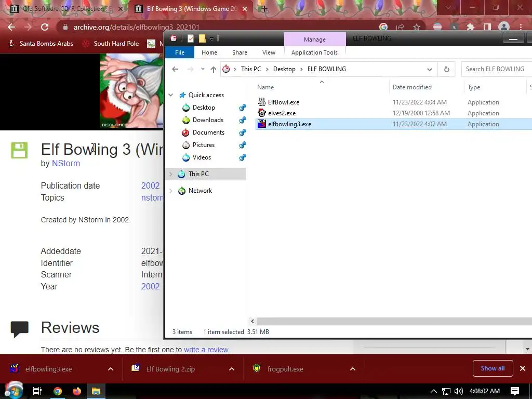Click the NStorm author link

(x=66, y=163)
